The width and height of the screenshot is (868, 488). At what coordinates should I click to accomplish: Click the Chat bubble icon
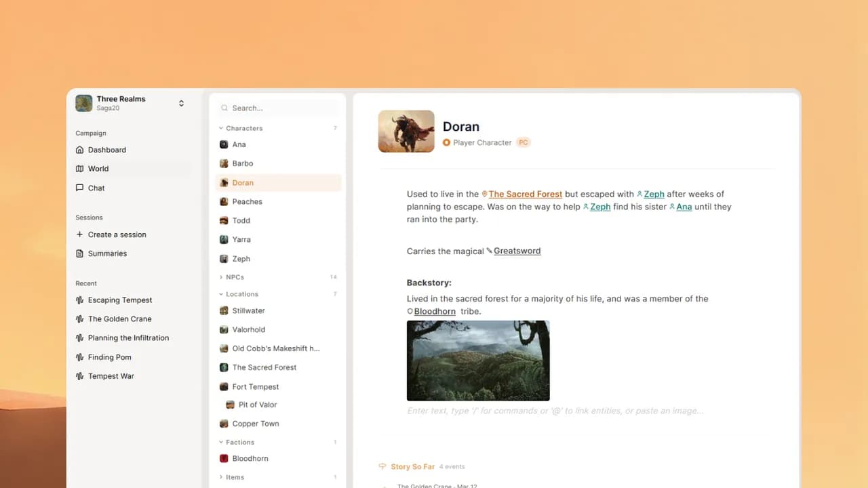point(80,188)
